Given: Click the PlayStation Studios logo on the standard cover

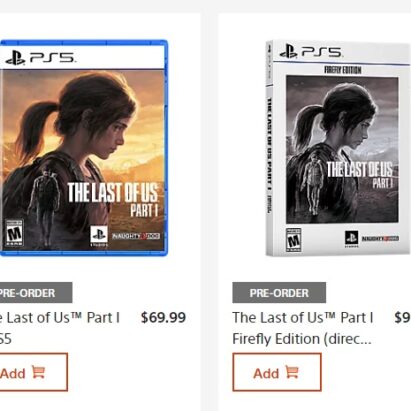Looking at the screenshot, I should (99, 236).
